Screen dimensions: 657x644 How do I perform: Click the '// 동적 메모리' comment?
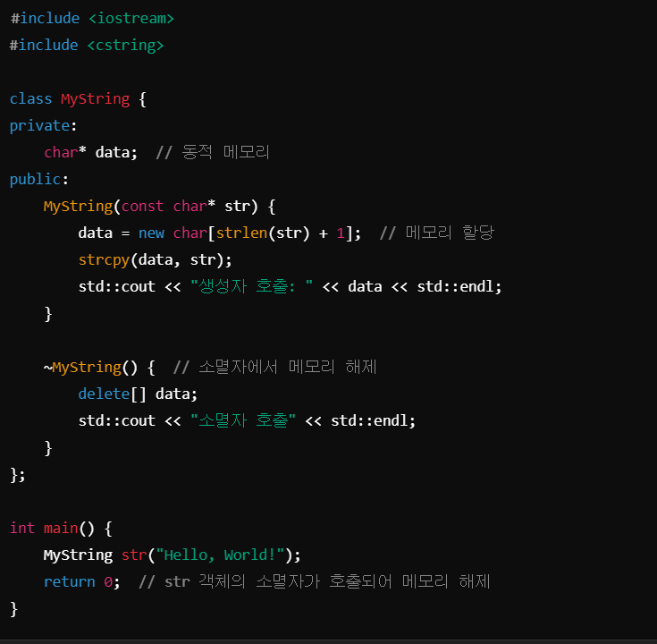[x=213, y=152]
